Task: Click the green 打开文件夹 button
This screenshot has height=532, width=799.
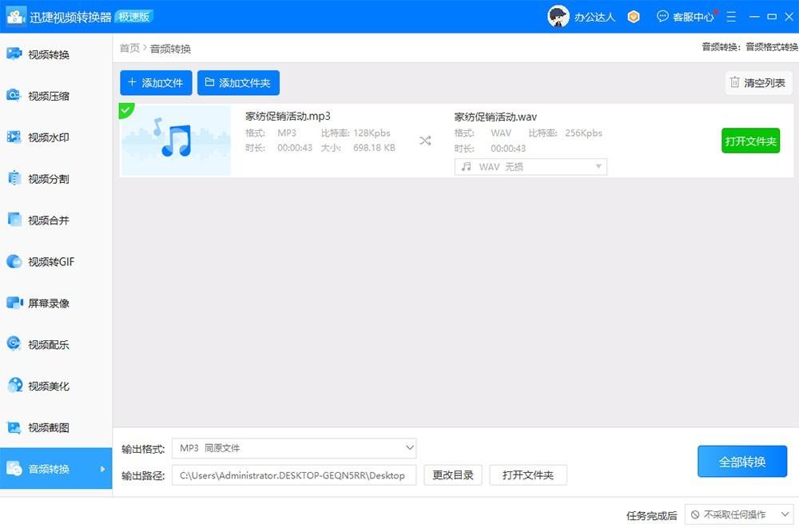Action: click(750, 141)
